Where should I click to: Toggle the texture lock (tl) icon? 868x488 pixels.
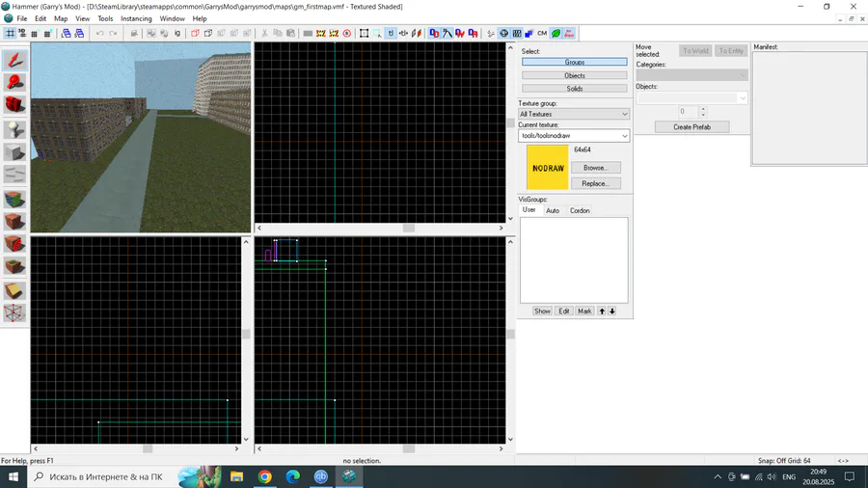391,33
